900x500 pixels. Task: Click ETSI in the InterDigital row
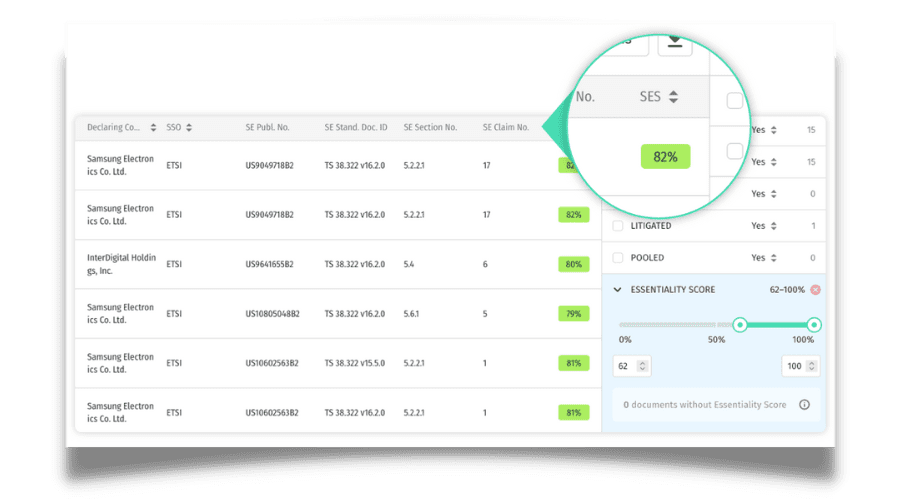(174, 265)
